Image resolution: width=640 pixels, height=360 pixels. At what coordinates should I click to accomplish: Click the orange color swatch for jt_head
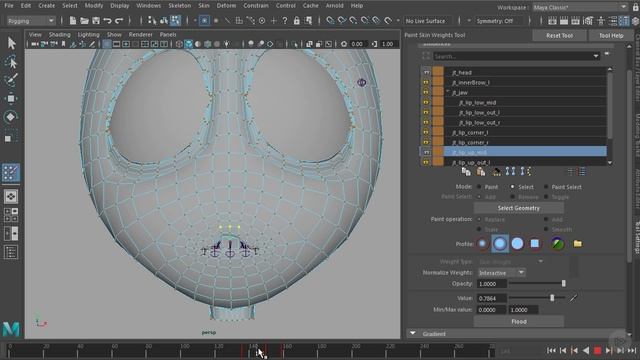(438, 72)
